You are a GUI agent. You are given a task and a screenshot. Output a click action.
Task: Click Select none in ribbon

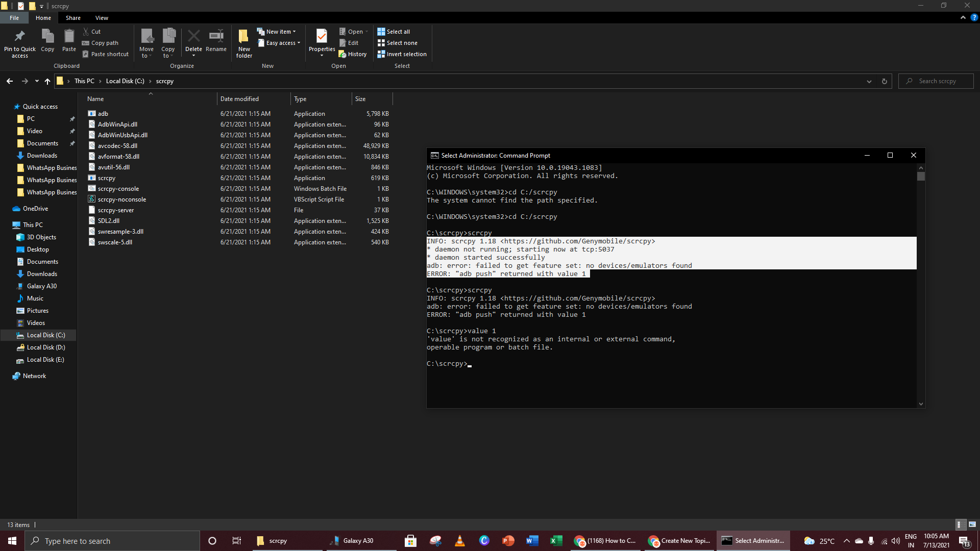pos(398,43)
